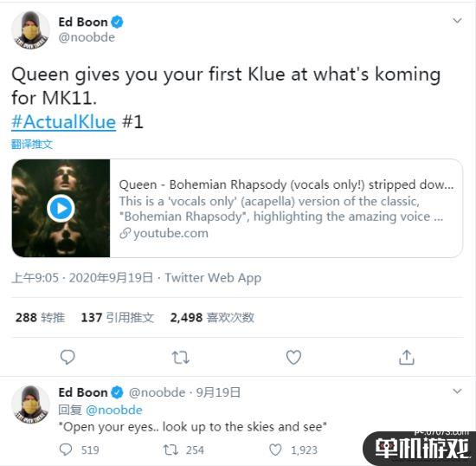Click reply icon with 519 replies
The width and height of the screenshot is (476, 466).
[x=66, y=450]
